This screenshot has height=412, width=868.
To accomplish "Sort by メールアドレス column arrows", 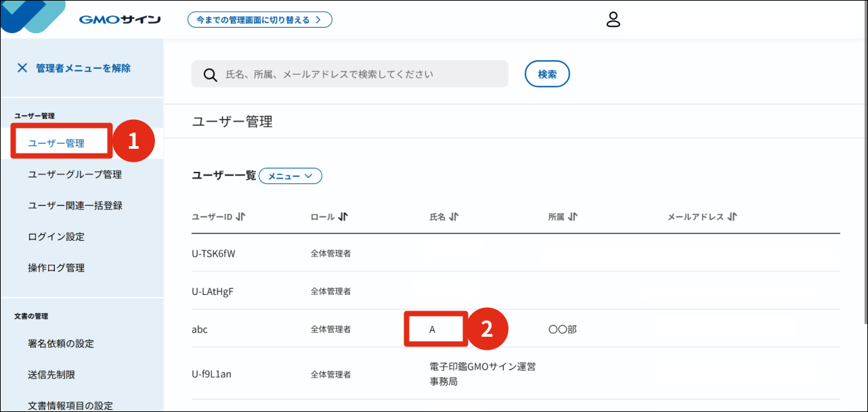I will click(x=732, y=217).
